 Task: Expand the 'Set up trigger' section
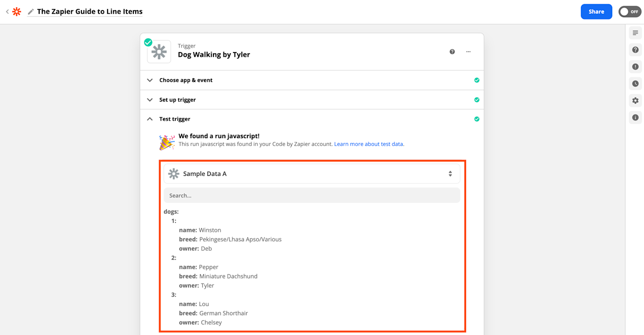[312, 99]
